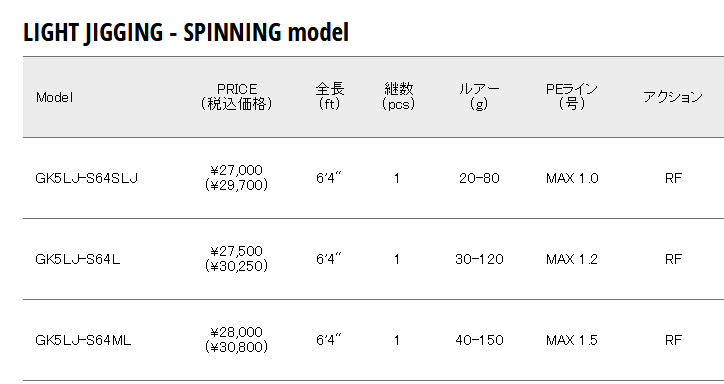Click the 継数 (pcs) column header
Image resolution: width=724 pixels, height=384 pixels.
398,96
